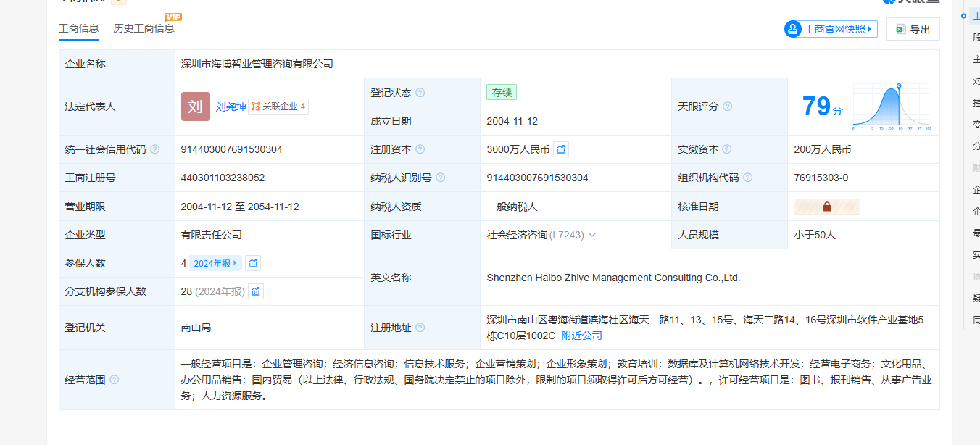
Task: Click help icon next to 统一社会信用代码
Action: [x=155, y=149]
